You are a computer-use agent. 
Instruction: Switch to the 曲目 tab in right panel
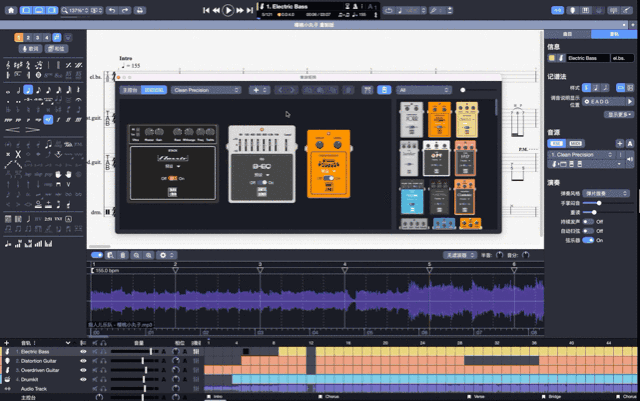(x=567, y=33)
